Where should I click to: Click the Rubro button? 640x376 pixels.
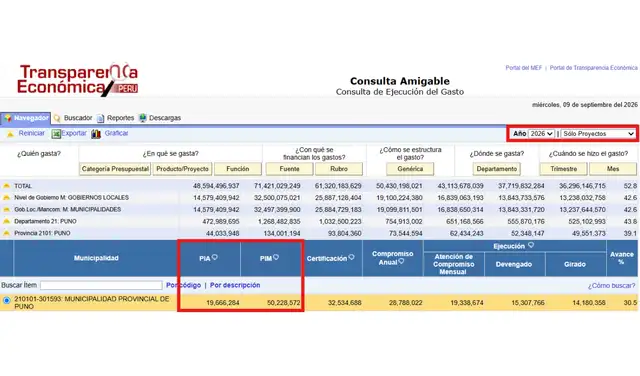click(339, 169)
